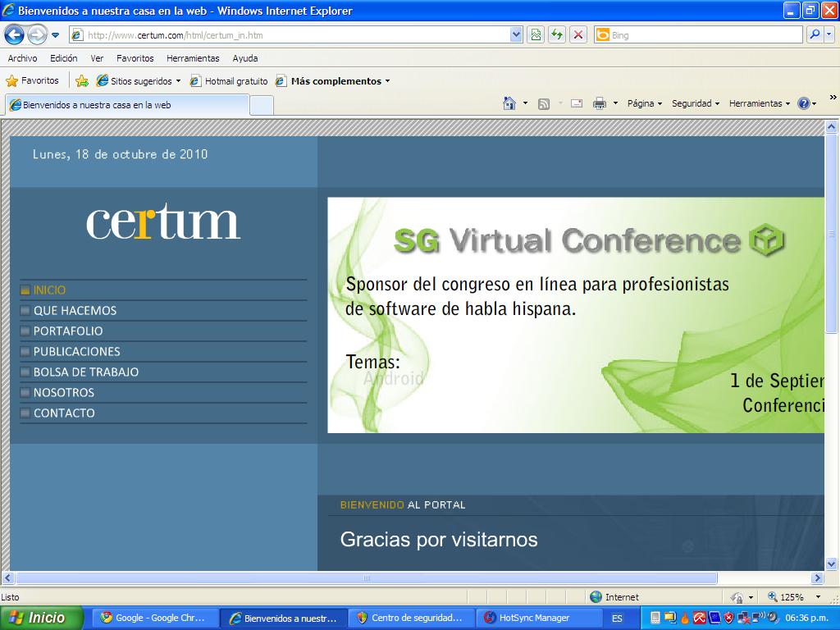Viewport: 840px width, 630px height.
Task: Click vertical scrollbar up arrow
Action: 831,127
